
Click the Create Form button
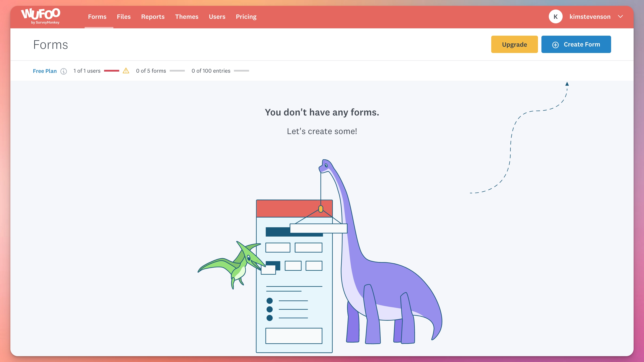pos(576,44)
